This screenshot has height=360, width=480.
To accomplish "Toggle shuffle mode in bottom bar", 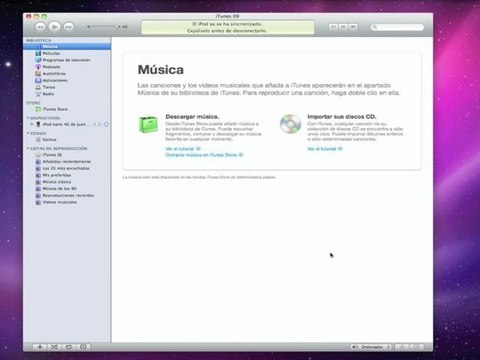I will [54, 347].
